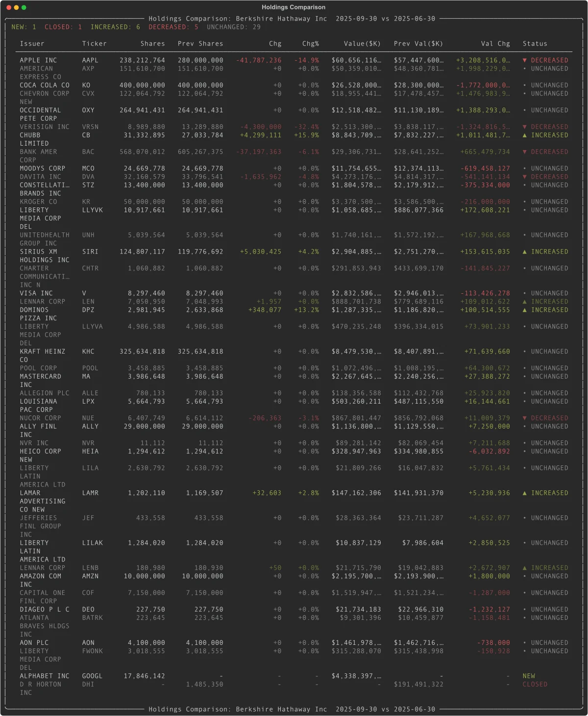Select the COCA COLA CO issuer cell
588x716 pixels.
[45, 85]
